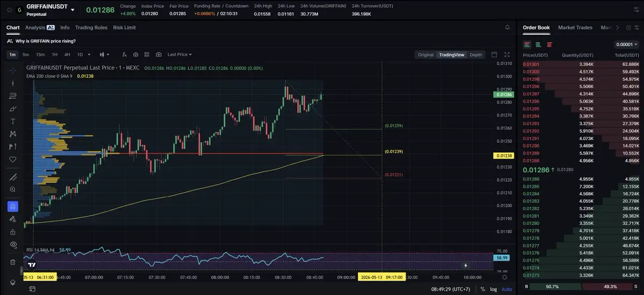
Task: Open the Fibonacci retracement tools
Action: pos(13,95)
